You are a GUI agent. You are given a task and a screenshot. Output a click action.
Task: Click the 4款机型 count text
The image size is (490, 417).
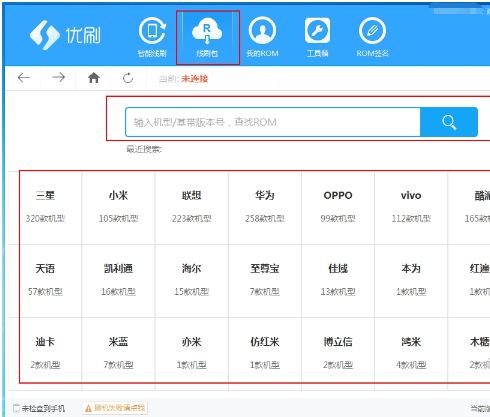click(411, 365)
